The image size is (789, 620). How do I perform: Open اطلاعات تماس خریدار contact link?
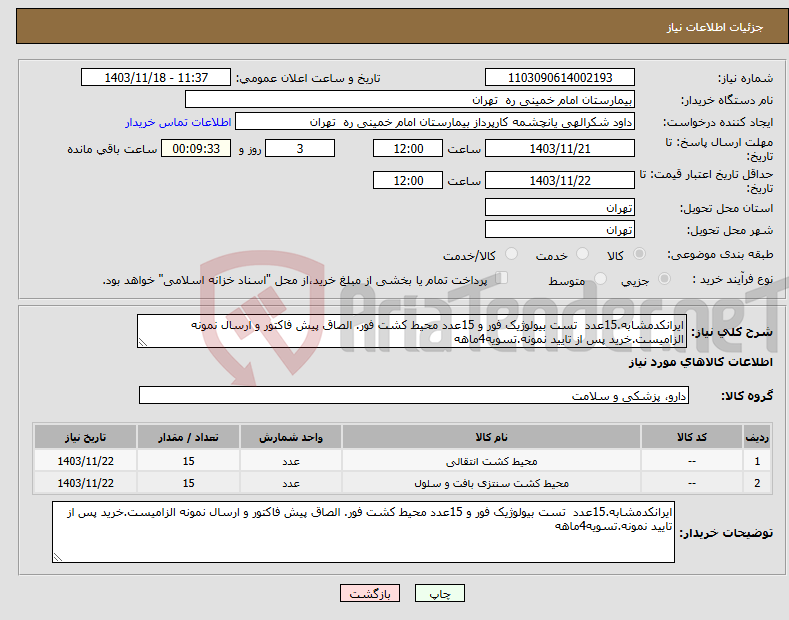178,122
